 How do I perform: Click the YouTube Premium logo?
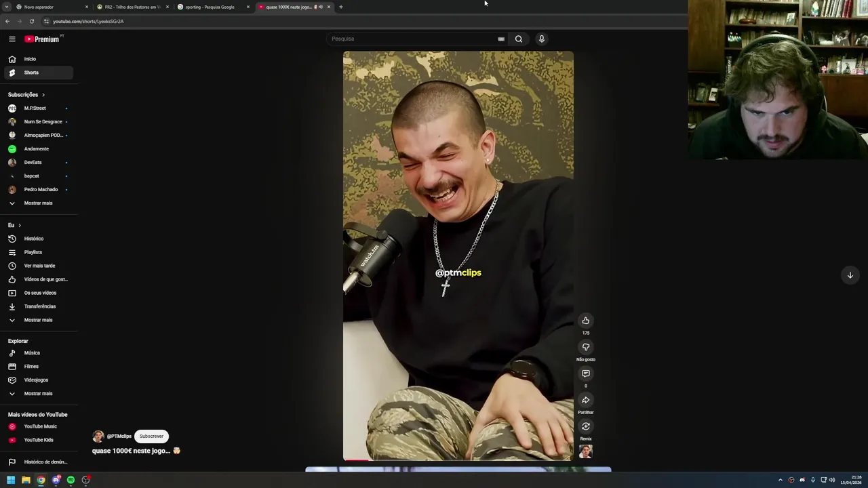(43, 39)
